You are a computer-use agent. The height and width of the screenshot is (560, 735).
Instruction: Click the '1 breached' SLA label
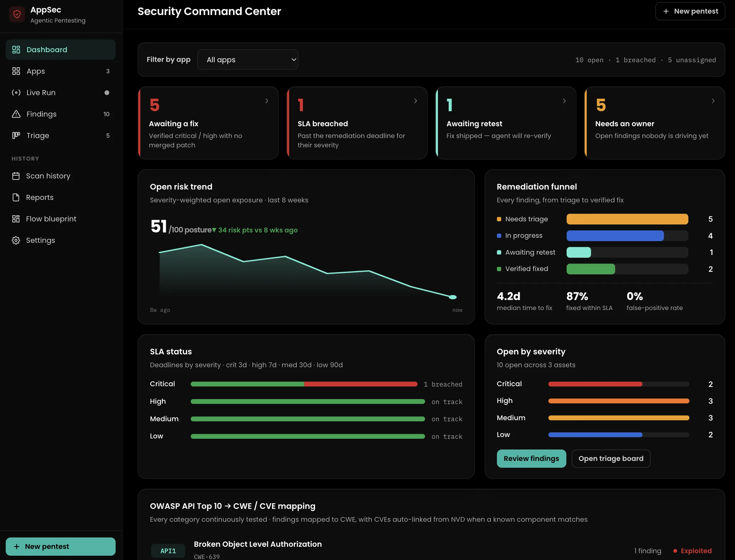(443, 384)
